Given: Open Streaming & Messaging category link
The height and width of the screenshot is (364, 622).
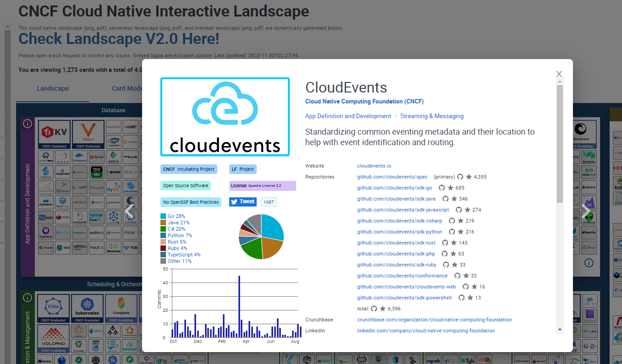Looking at the screenshot, I should tap(432, 116).
